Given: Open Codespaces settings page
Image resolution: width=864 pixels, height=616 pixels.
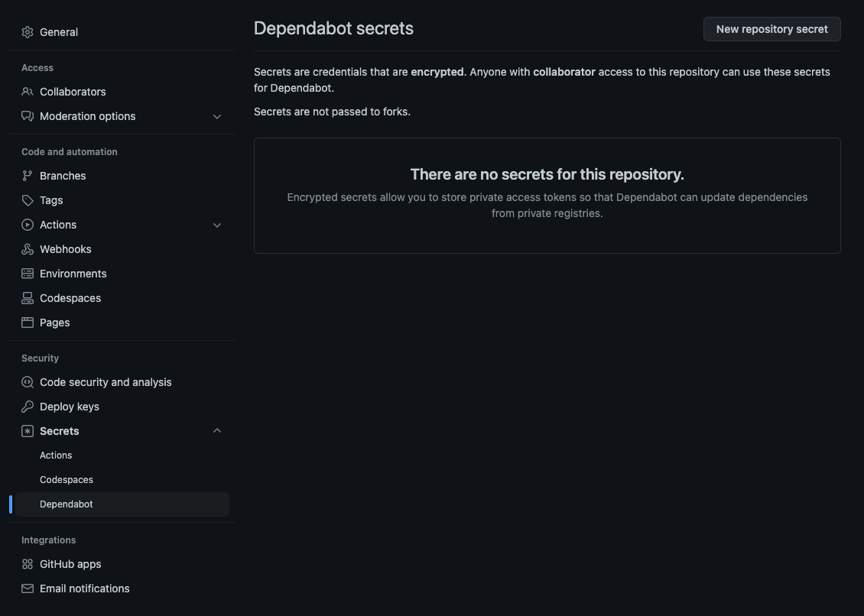Looking at the screenshot, I should pos(122,298).
